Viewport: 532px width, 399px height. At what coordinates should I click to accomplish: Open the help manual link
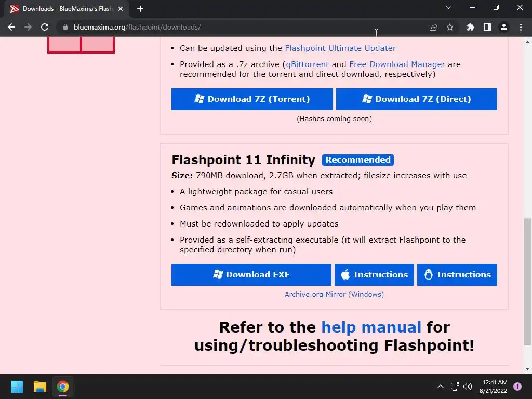pos(371,327)
